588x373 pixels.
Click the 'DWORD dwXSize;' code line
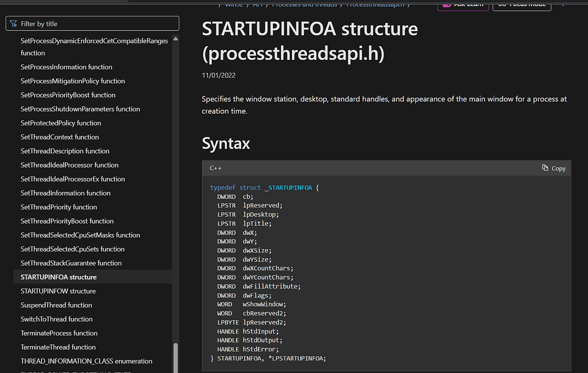245,251
